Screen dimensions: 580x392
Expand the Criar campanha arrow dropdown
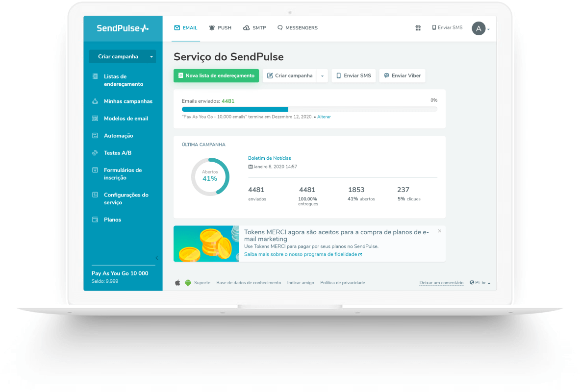point(322,76)
